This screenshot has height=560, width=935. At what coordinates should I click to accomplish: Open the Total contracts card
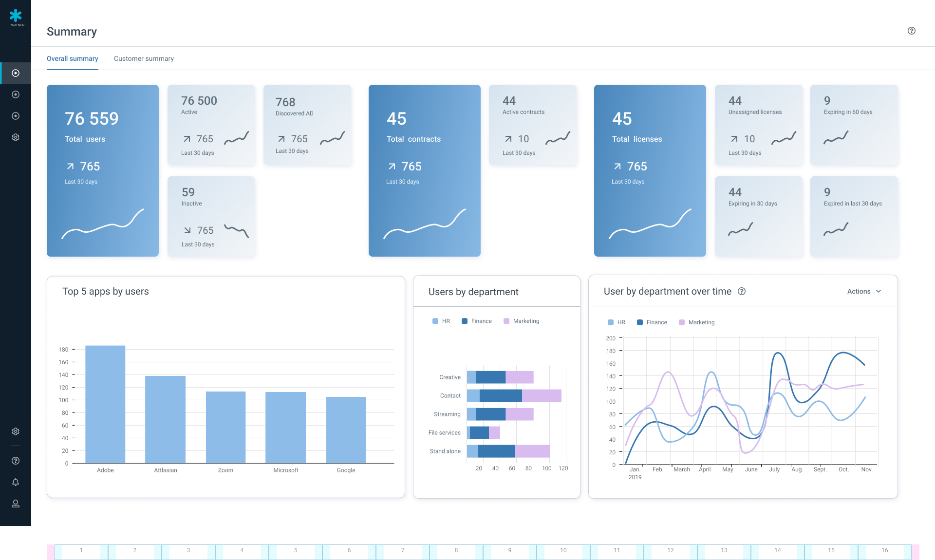(425, 170)
